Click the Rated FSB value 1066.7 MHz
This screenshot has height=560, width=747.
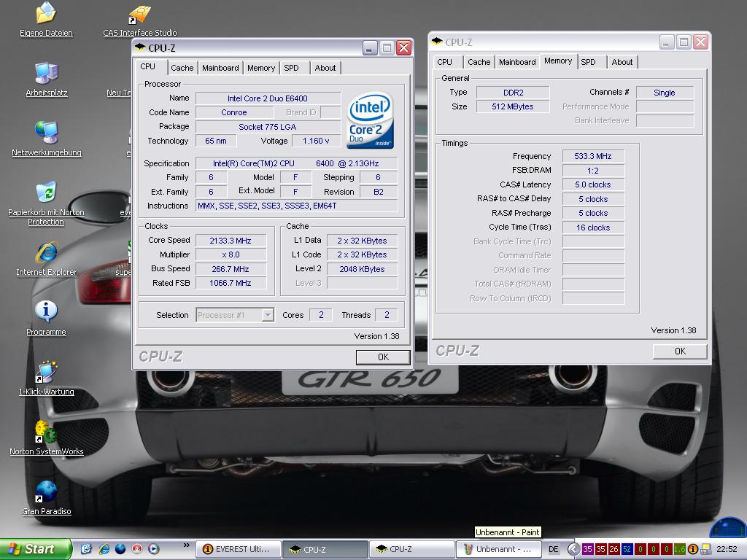231,283
